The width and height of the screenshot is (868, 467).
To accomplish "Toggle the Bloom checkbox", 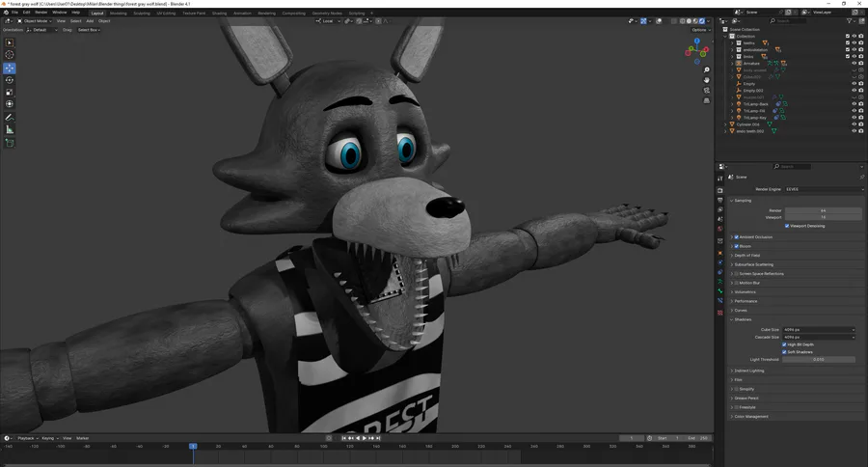I will coord(737,246).
